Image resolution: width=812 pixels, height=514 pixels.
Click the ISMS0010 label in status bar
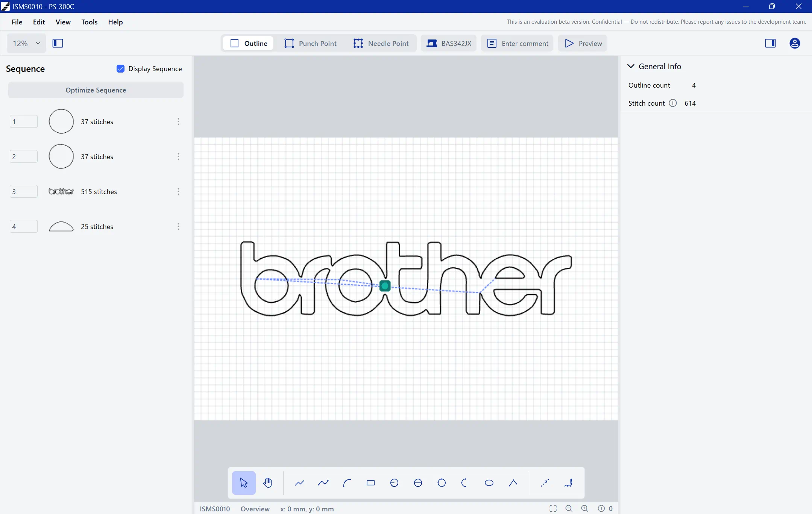point(215,509)
